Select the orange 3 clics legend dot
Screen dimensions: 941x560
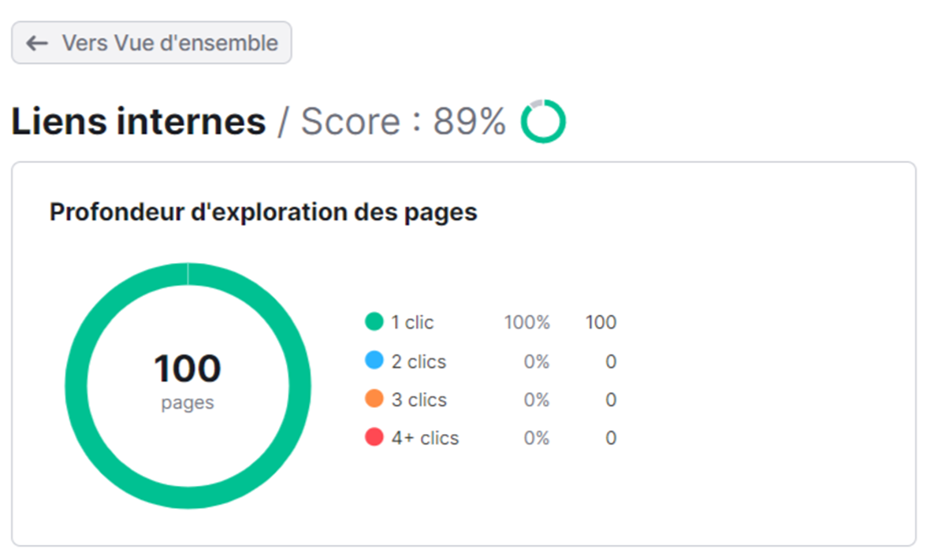tap(374, 399)
